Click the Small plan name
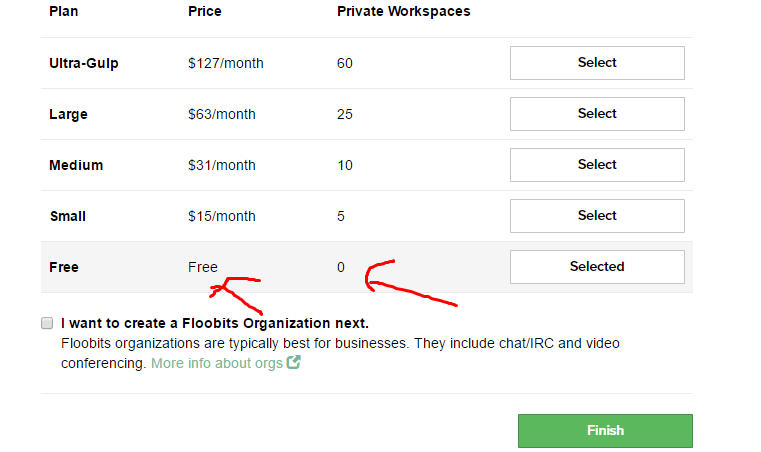The image size is (761, 452). [68, 217]
